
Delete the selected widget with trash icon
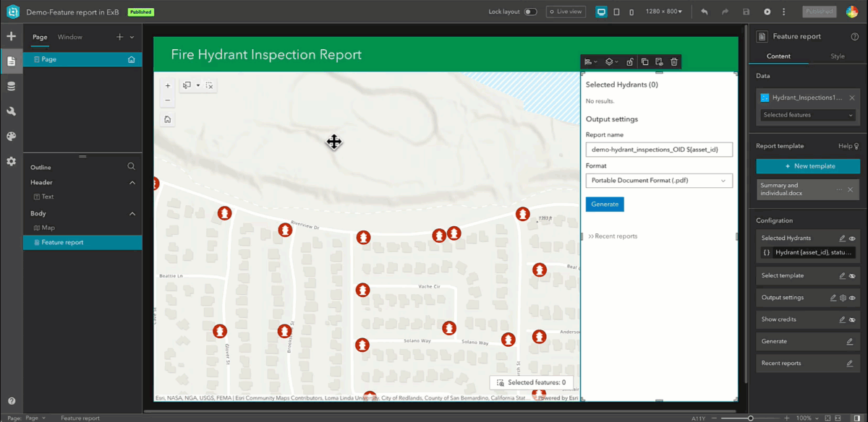coord(673,62)
